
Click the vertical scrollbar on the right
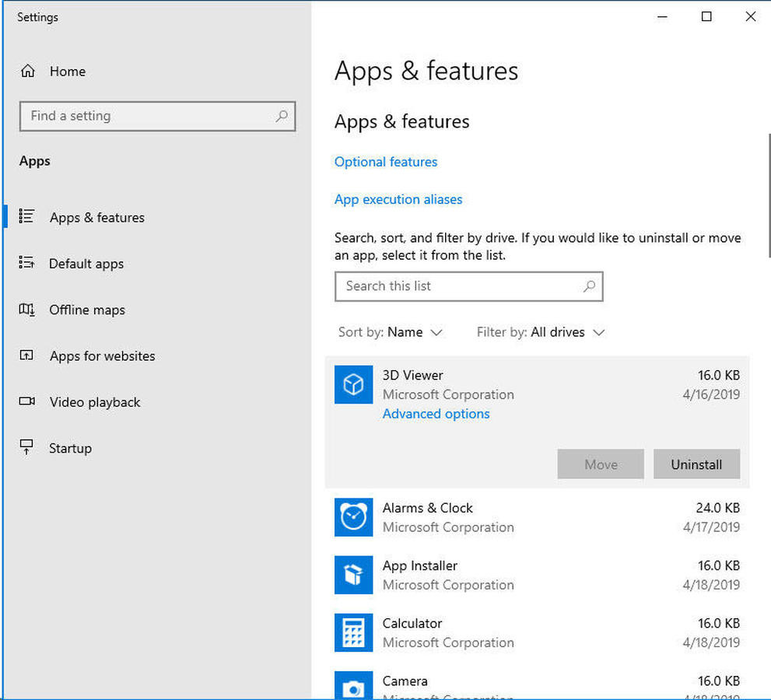[769, 194]
